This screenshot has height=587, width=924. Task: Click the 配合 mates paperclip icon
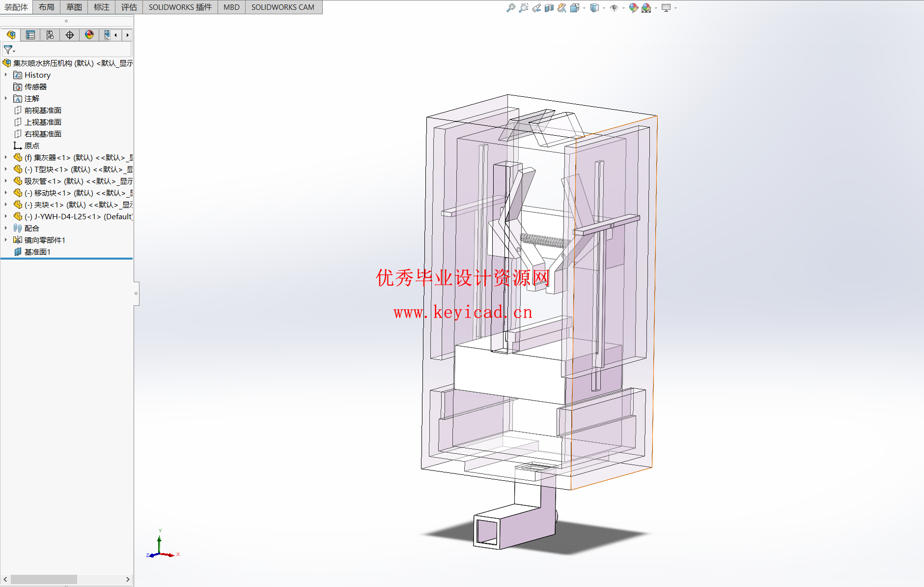tap(18, 228)
